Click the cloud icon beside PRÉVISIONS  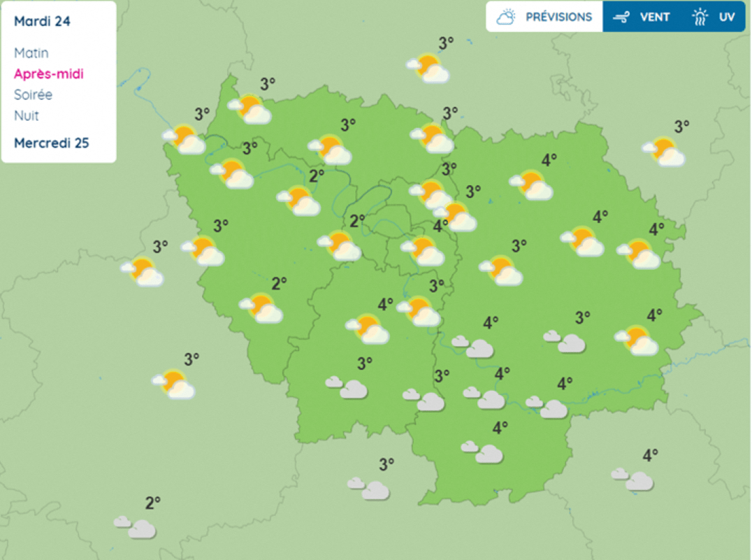[505, 15]
